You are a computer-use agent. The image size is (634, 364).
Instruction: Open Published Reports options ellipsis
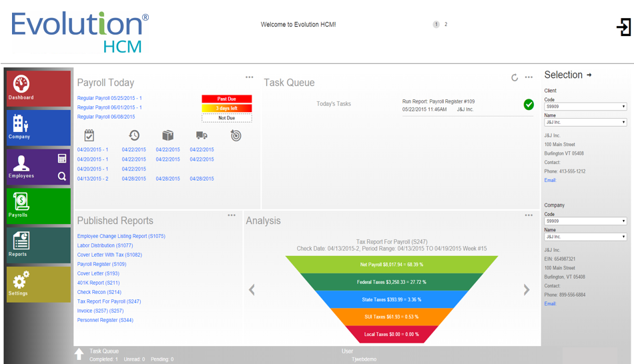pyautogui.click(x=232, y=215)
